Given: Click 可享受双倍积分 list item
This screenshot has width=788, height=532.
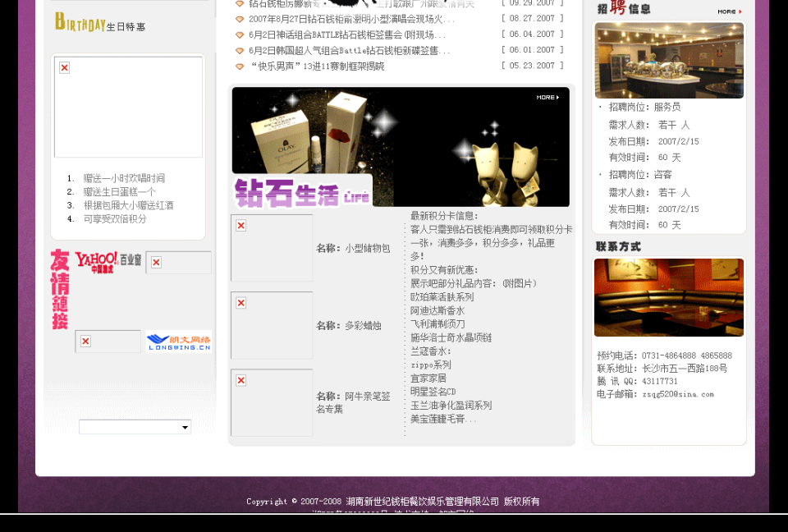Looking at the screenshot, I should (115, 218).
